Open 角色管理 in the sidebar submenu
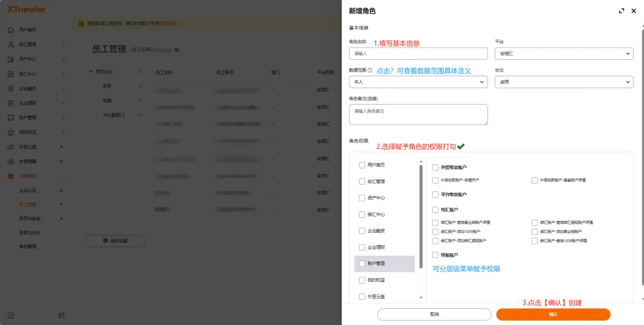 (27, 247)
